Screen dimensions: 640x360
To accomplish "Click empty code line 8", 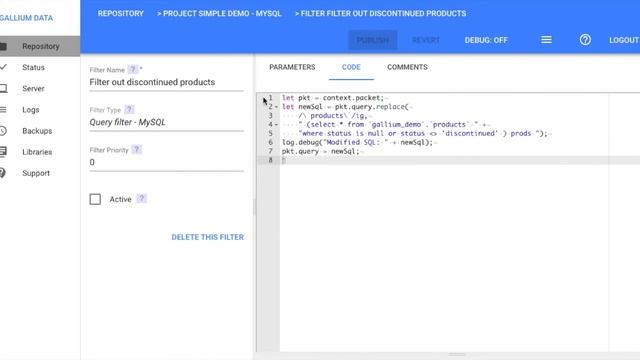I will coord(460,160).
